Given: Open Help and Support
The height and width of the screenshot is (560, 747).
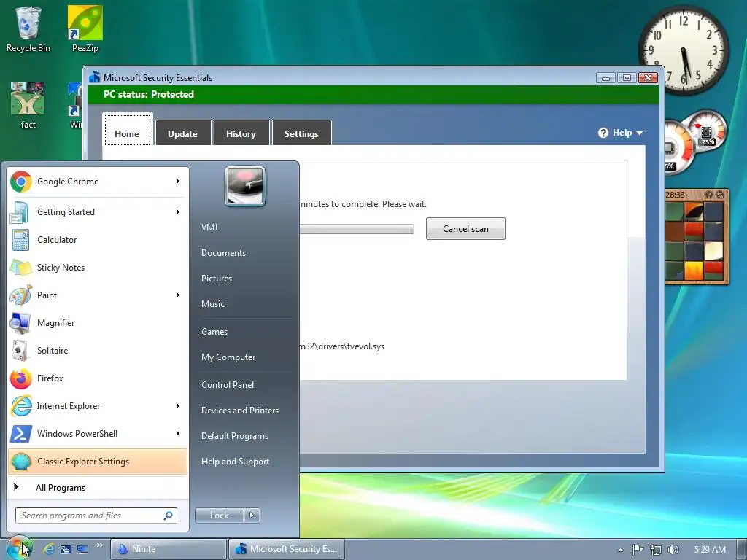Looking at the screenshot, I should (245, 462).
